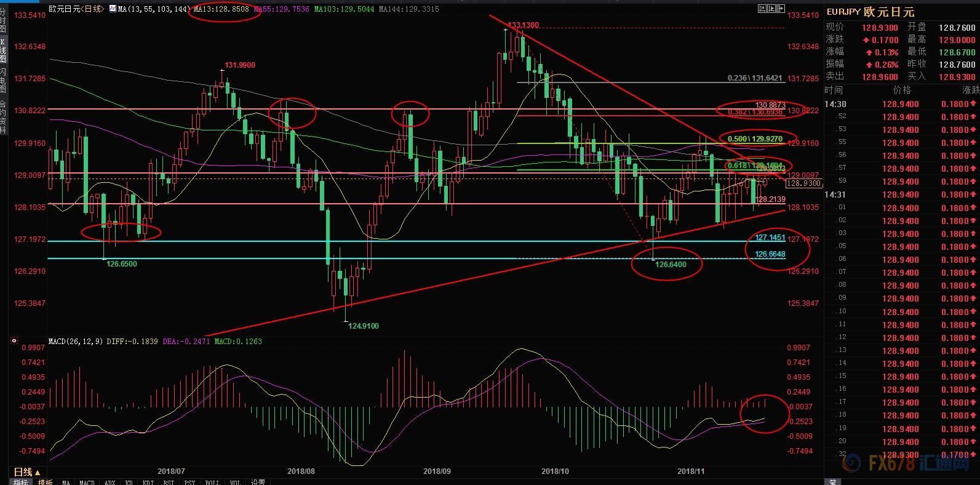This screenshot has height=485, width=980.
Task: Click the 126.6500 low label on chart
Action: 121,263
